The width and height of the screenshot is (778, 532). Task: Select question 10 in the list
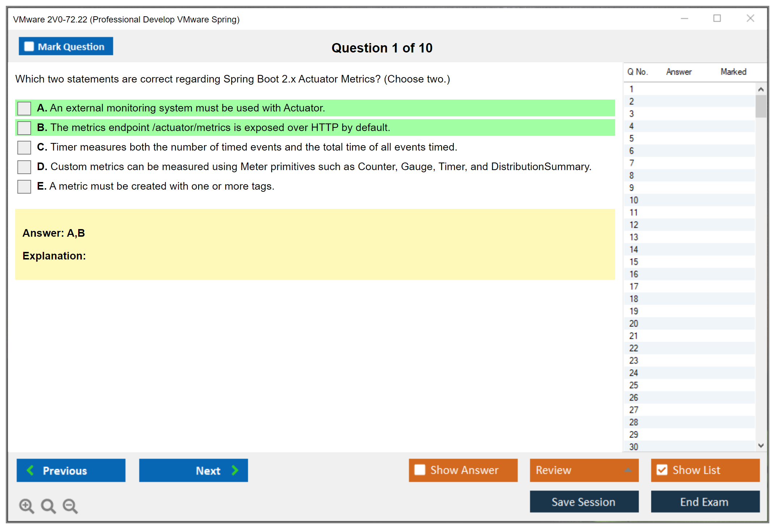pos(634,200)
